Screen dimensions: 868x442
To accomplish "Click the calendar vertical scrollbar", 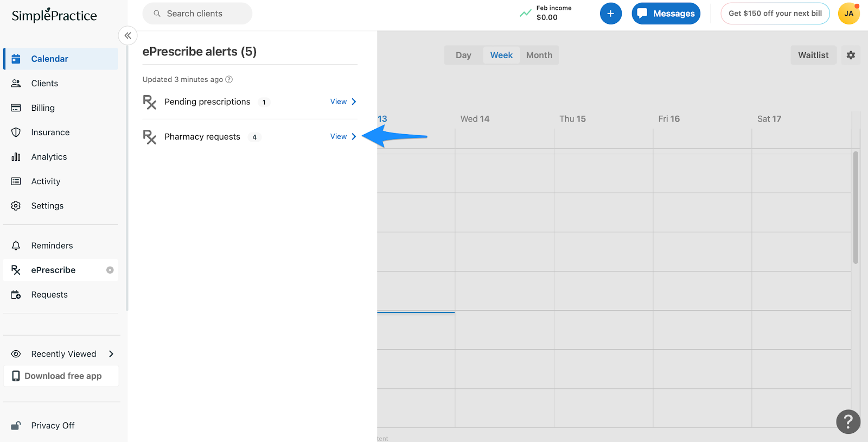I will click(856, 207).
